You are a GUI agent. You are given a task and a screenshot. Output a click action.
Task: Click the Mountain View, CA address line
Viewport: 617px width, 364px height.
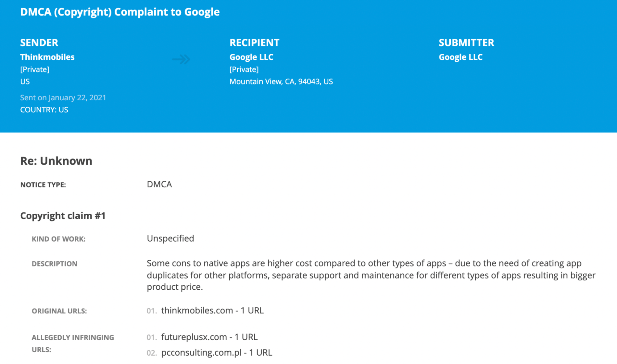click(x=281, y=81)
